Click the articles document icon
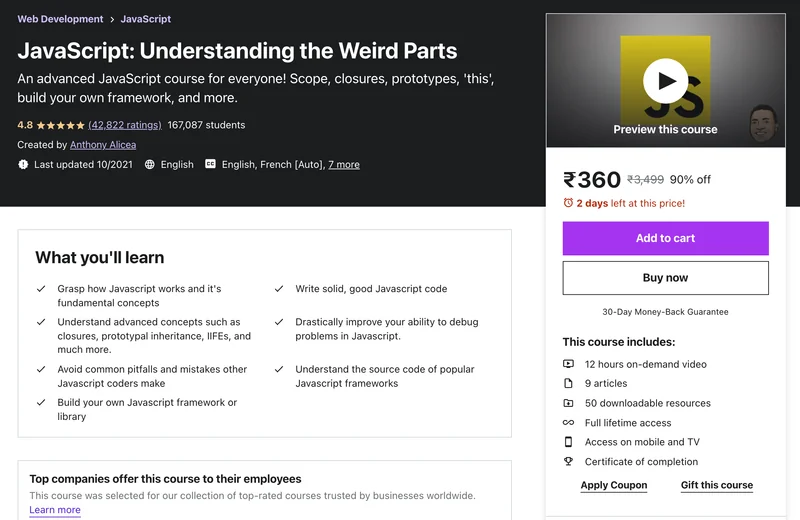Image resolution: width=800 pixels, height=520 pixels. coord(568,383)
